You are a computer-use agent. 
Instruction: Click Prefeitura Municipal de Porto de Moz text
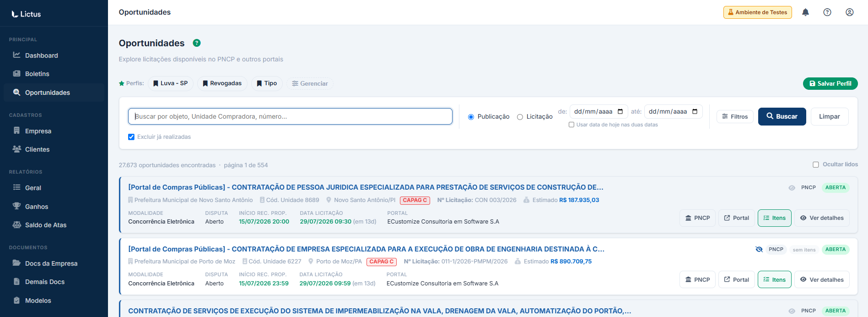coord(185,262)
